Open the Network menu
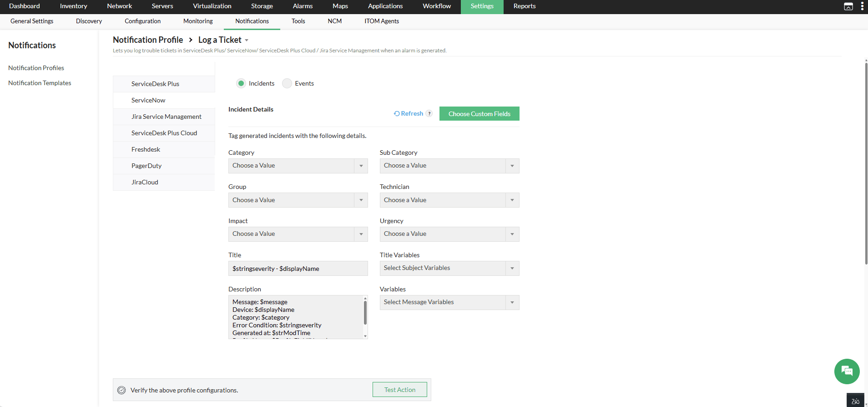 click(x=119, y=6)
